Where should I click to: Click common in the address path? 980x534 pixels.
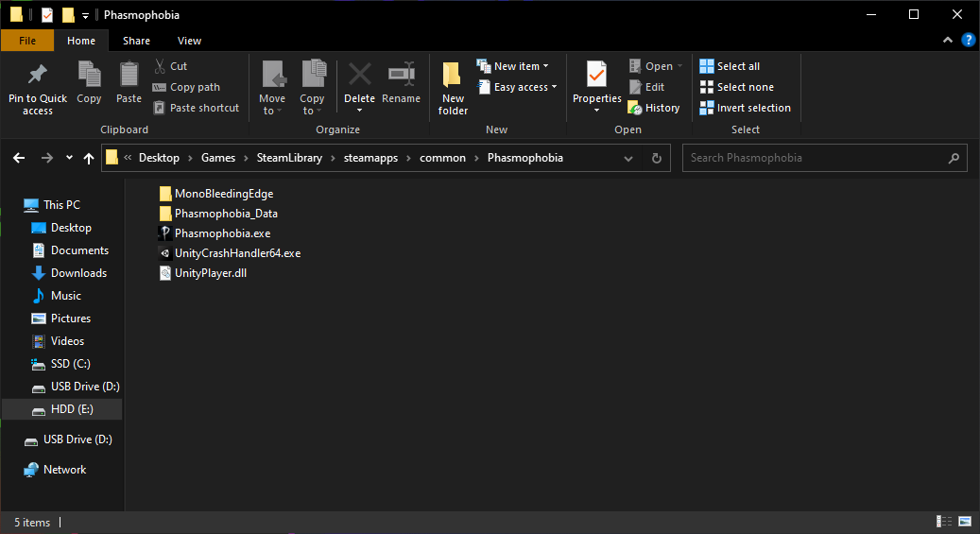coord(442,158)
